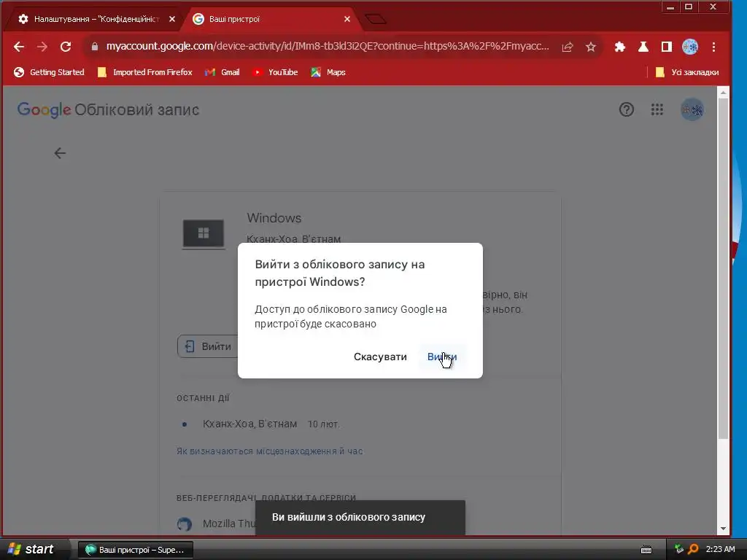Click the Ваші пристрої taskbar window button
The image size is (747, 560).
[135, 550]
